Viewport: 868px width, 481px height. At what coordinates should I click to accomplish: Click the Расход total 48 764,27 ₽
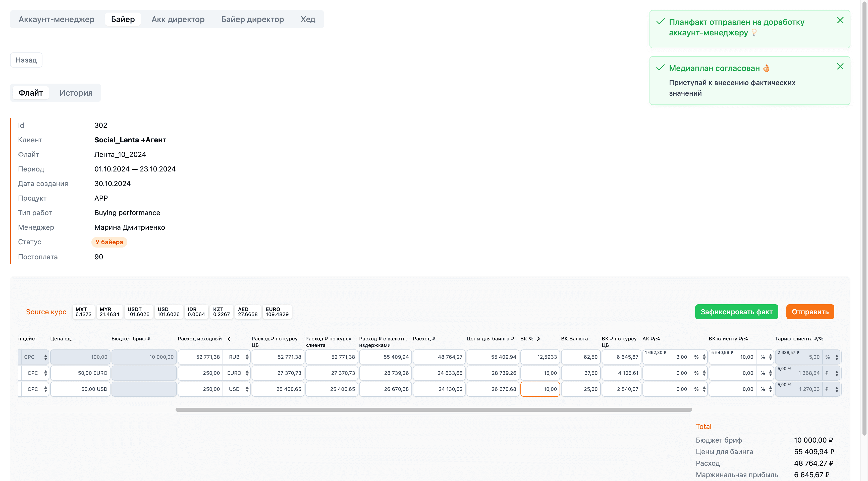pos(813,463)
